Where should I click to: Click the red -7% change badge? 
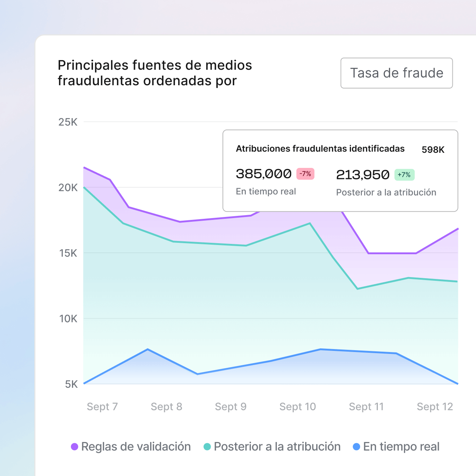click(x=305, y=174)
